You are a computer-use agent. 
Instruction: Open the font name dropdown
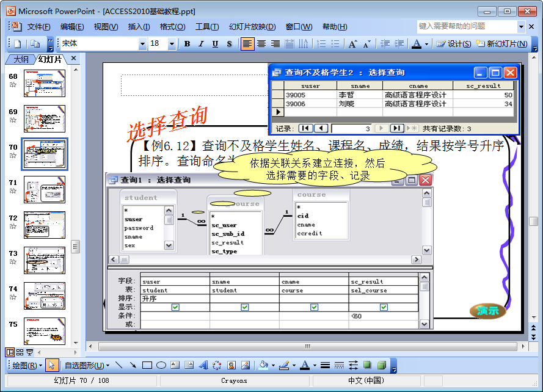[142, 44]
